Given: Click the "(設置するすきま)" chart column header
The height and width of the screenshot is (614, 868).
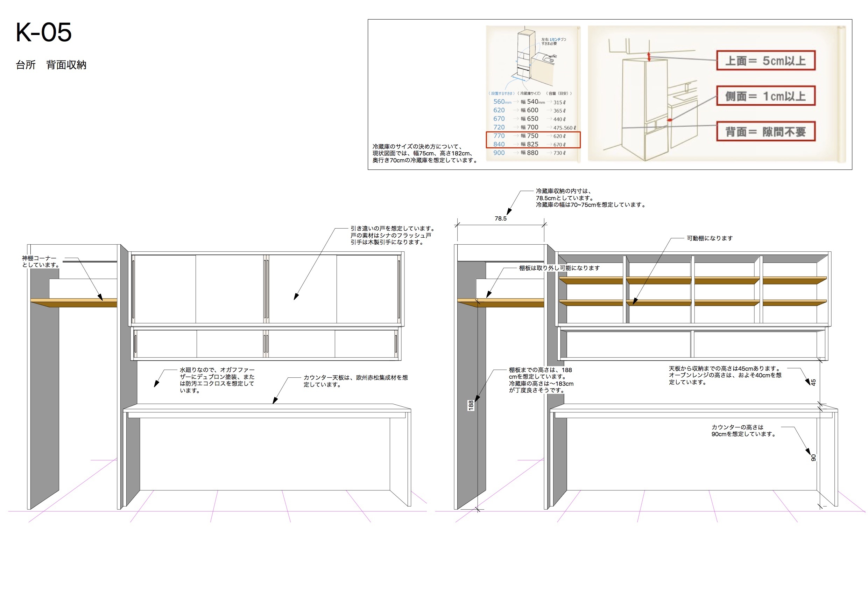Looking at the screenshot, I should coord(501,93).
